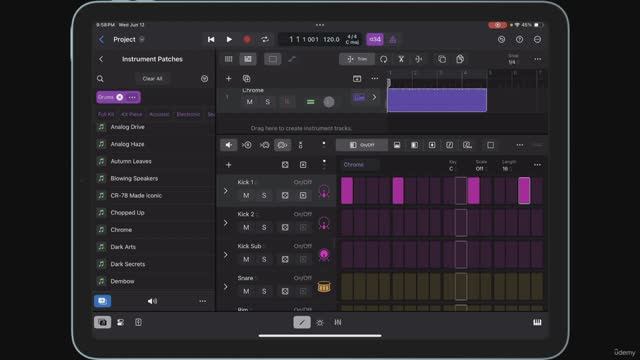Select the On/Off edit mode button
The image size is (640, 360).
[362, 145]
